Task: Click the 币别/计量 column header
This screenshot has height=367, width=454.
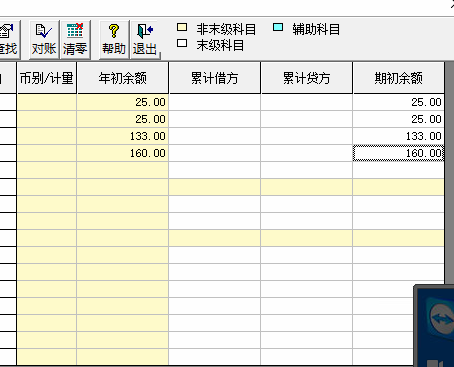Action: [47, 78]
